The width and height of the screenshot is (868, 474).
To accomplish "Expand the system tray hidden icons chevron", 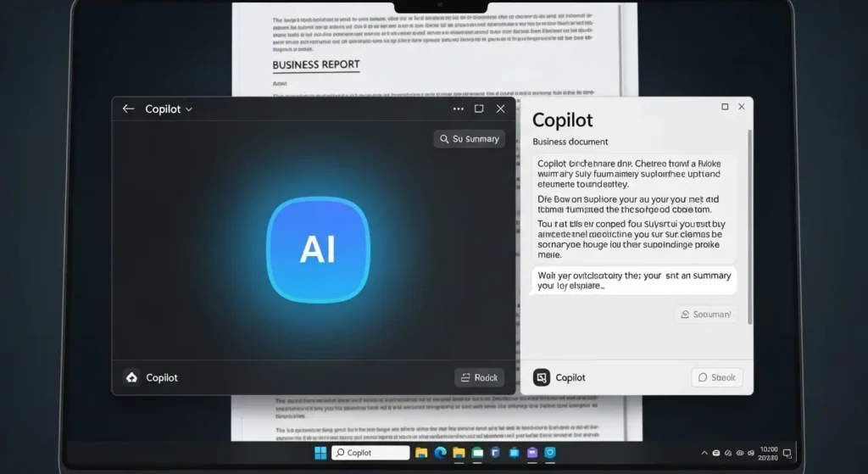I will (704, 453).
